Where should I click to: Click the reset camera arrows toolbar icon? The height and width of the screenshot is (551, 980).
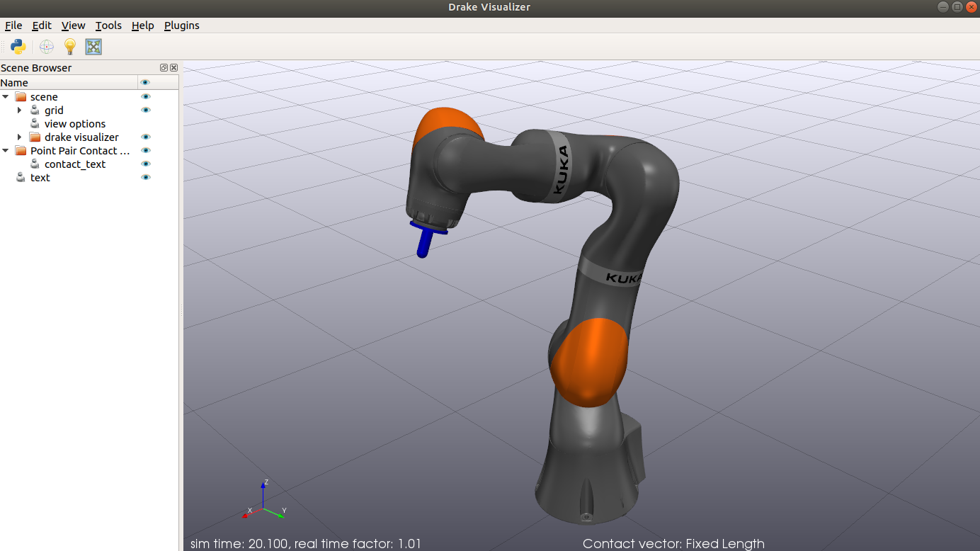coord(93,47)
